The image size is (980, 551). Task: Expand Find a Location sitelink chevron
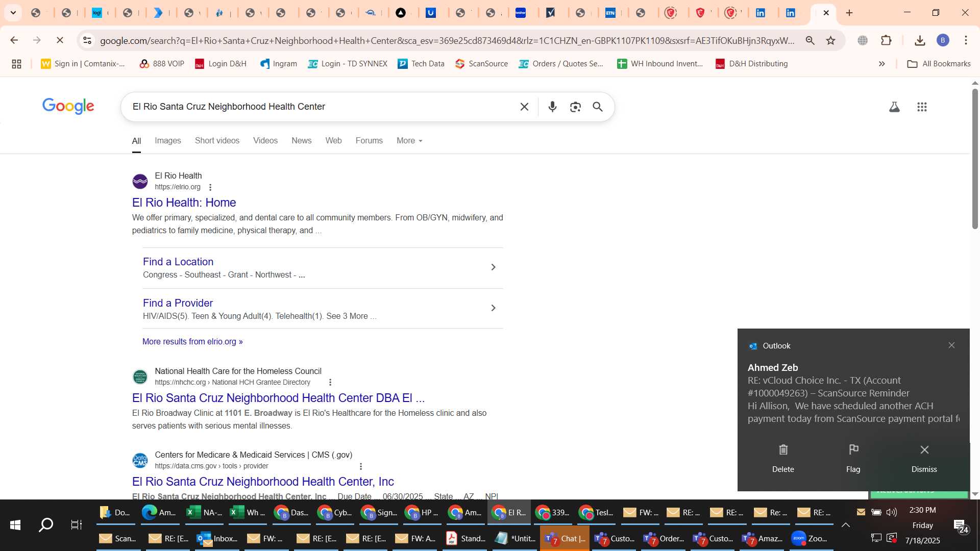coord(493,267)
